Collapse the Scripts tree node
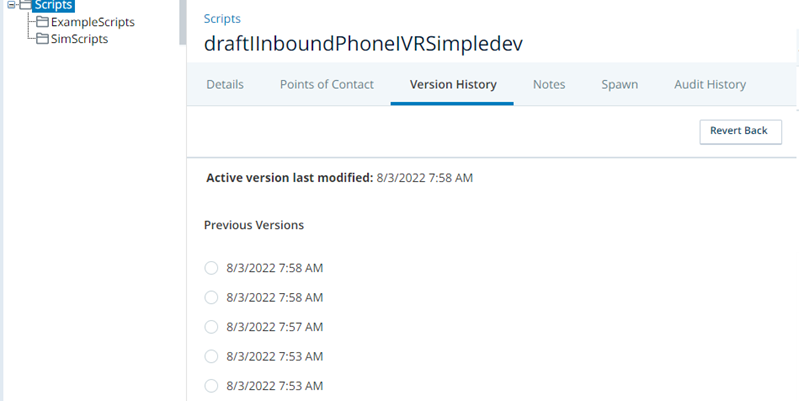Image resolution: width=799 pixels, height=401 pixels. (x=9, y=6)
